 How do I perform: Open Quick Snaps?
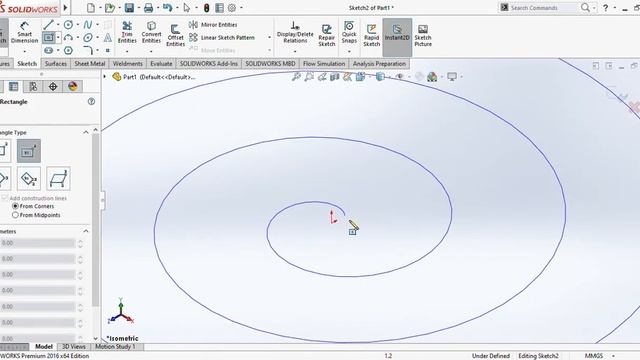(x=349, y=32)
